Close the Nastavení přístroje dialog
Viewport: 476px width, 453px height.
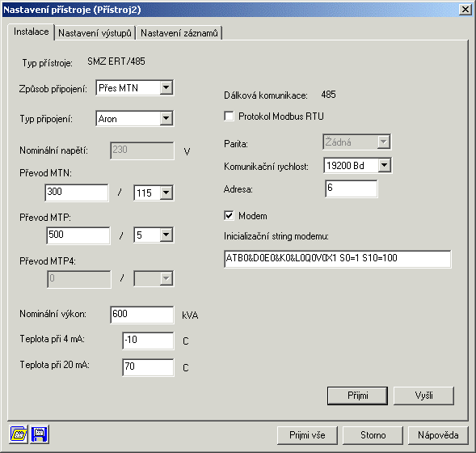coord(465,10)
